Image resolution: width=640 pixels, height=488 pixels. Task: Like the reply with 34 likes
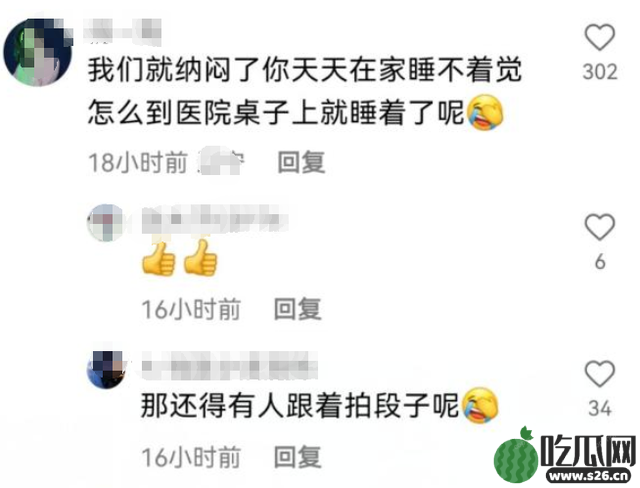point(600,373)
